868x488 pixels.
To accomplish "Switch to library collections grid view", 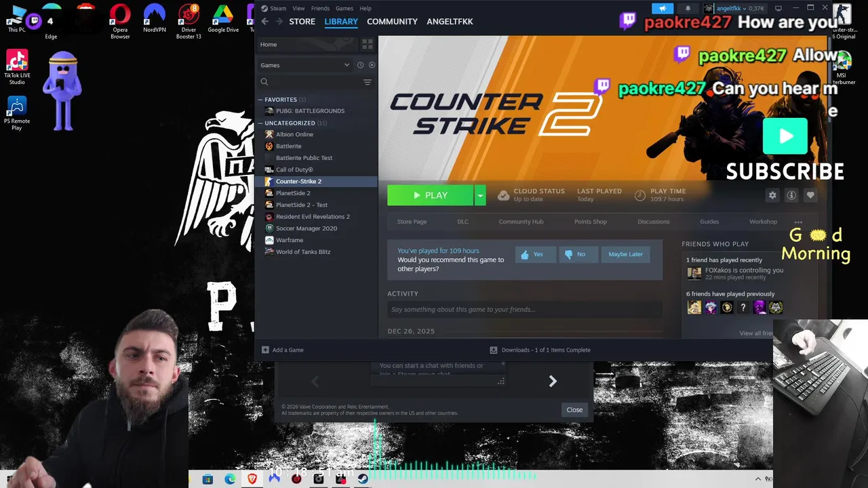I will (368, 44).
